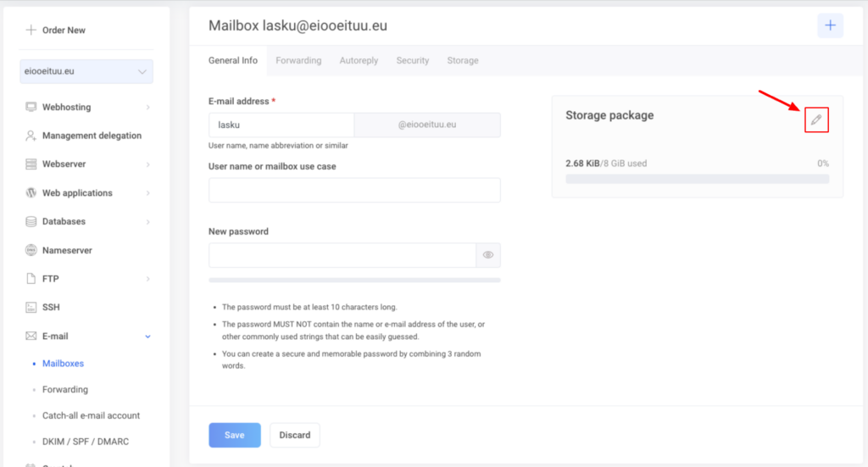The image size is (868, 467).
Task: Expand the Webserver submenu chevron
Action: [x=147, y=164]
